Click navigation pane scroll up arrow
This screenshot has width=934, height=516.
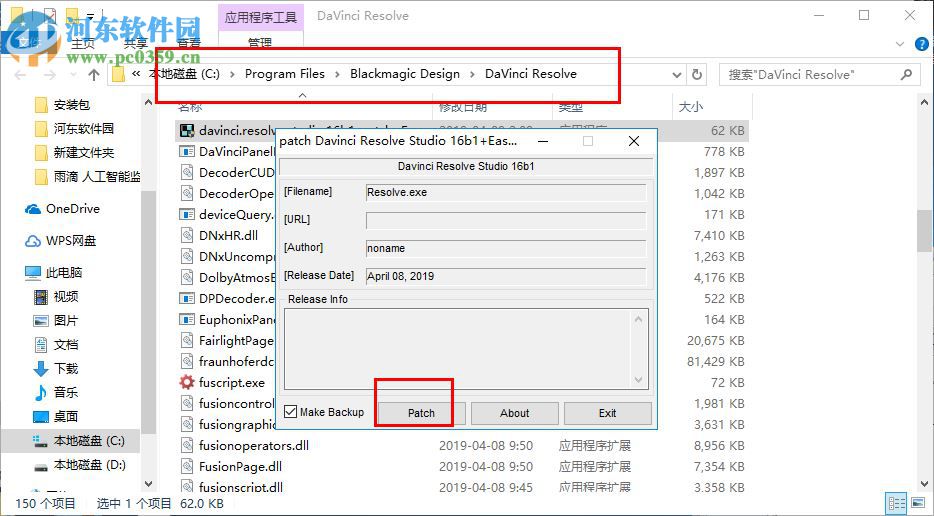pyautogui.click(x=148, y=102)
